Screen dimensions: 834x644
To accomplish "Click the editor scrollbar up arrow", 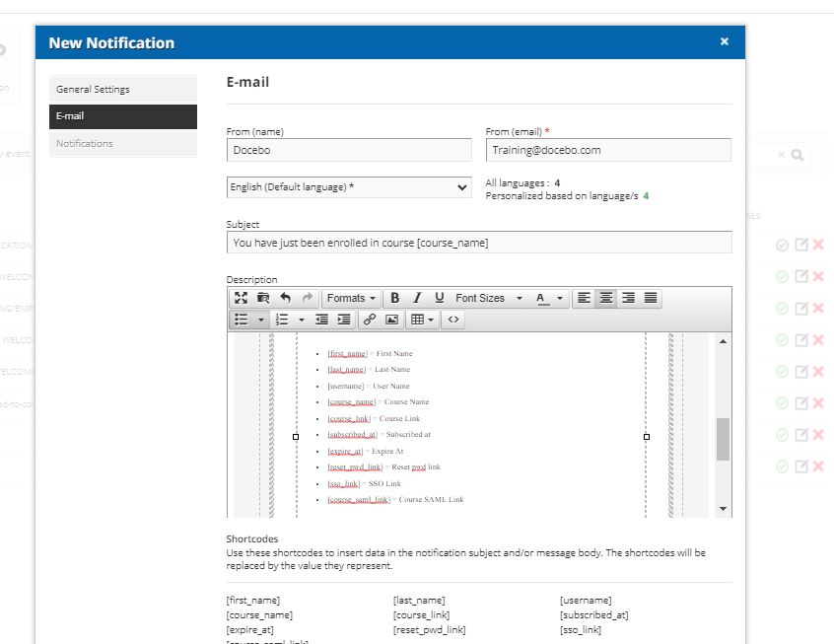I will (723, 341).
